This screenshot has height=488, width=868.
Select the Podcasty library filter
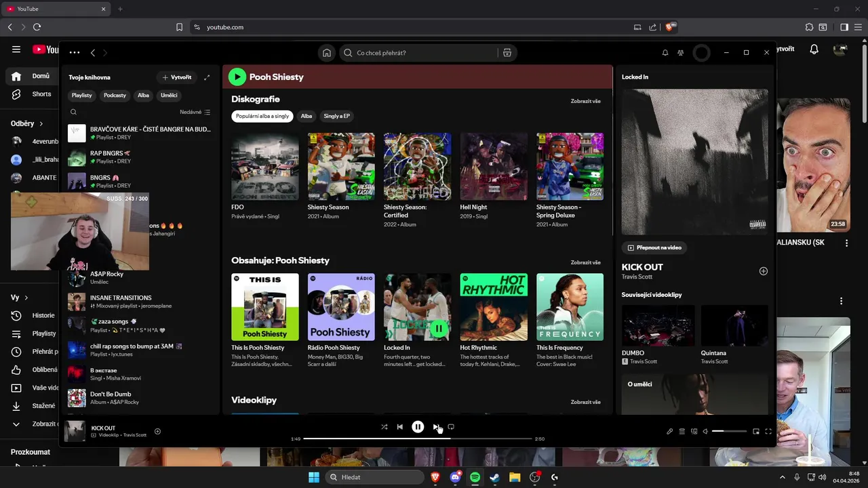tap(115, 96)
